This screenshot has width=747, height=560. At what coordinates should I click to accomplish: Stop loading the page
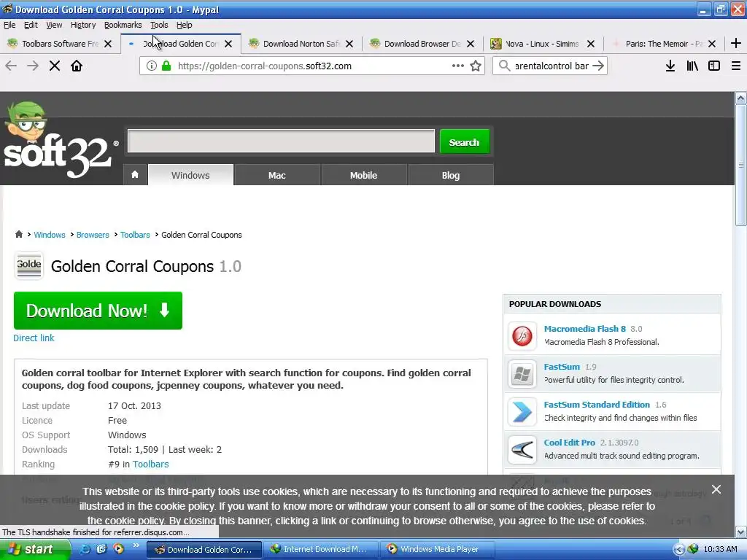coord(55,66)
